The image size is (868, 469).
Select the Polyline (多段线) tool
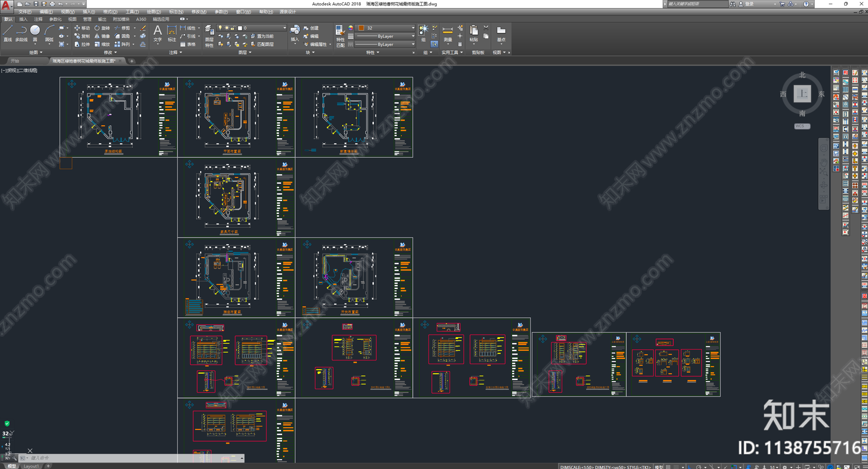coord(21,33)
